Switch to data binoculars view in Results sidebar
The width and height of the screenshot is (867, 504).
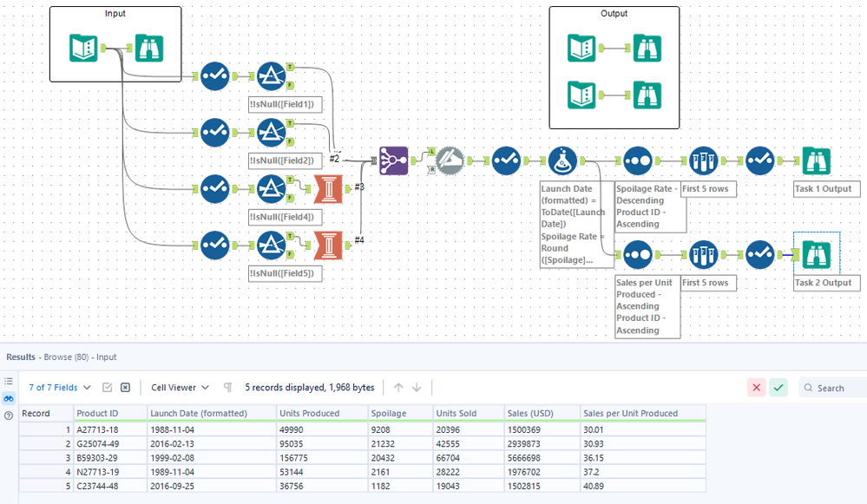9,398
